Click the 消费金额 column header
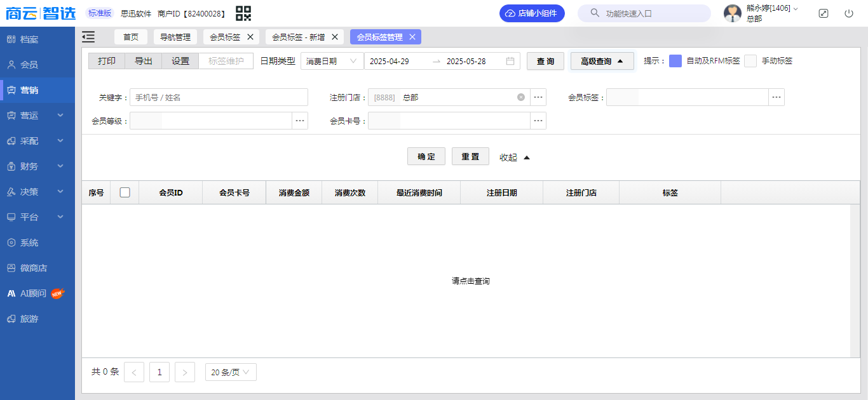This screenshot has width=868, height=400. pos(294,192)
